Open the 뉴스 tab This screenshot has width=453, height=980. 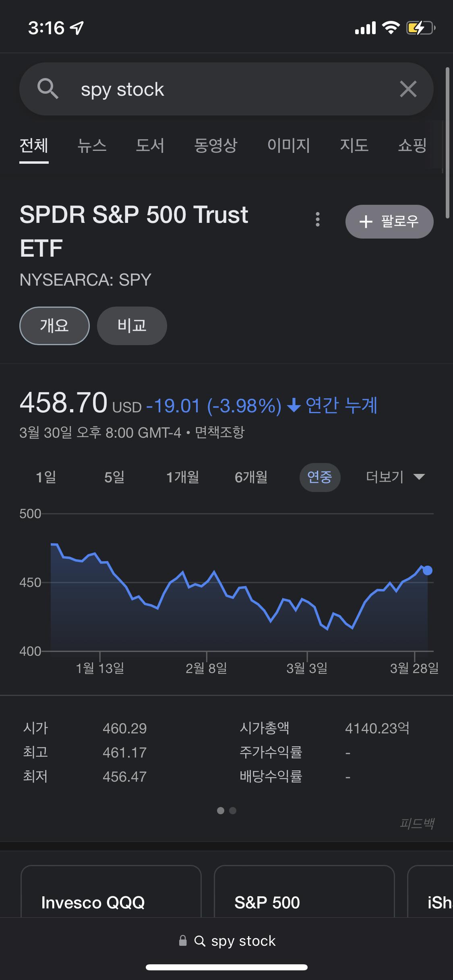pos(92,145)
